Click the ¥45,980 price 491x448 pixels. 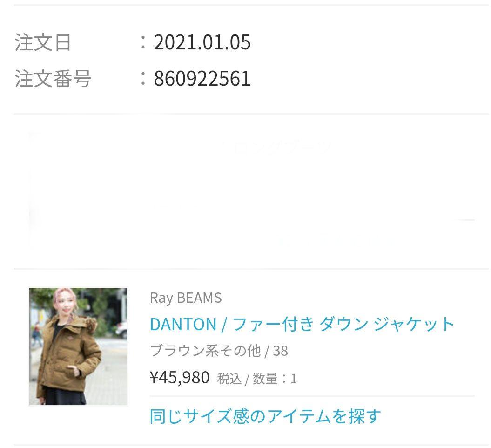click(x=180, y=378)
